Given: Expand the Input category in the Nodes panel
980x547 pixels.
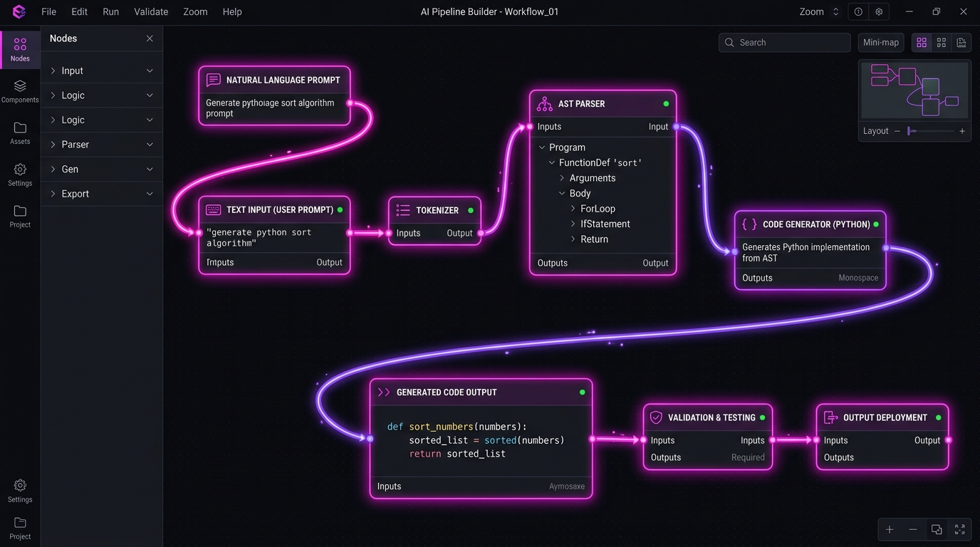Looking at the screenshot, I should [x=102, y=71].
